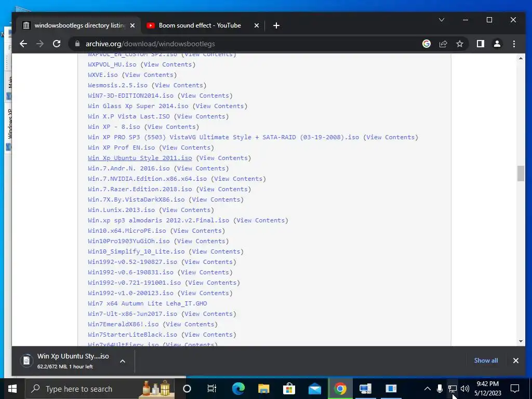The height and width of the screenshot is (399, 532).
Task: Open Win XP Prof EN.iso link
Action: [122, 148]
